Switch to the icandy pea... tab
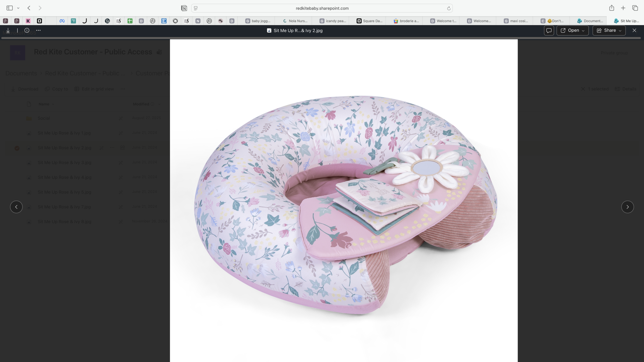644x362 pixels. (x=330, y=21)
